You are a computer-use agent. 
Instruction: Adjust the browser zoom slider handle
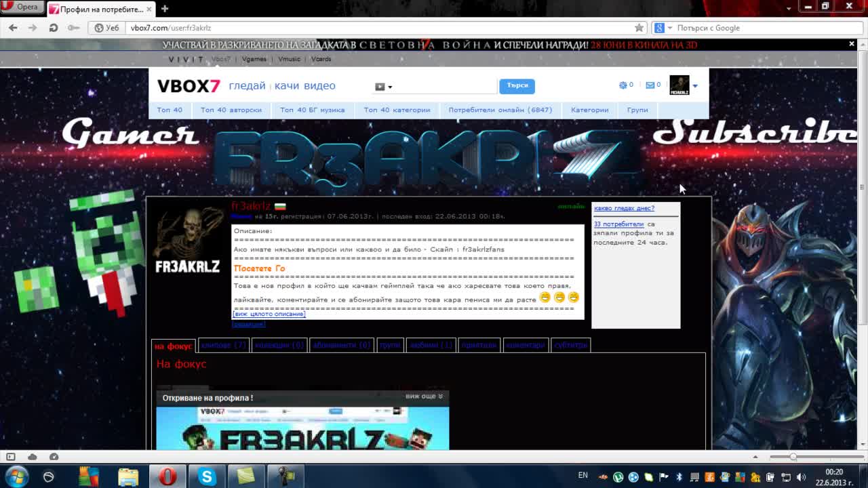(x=793, y=457)
